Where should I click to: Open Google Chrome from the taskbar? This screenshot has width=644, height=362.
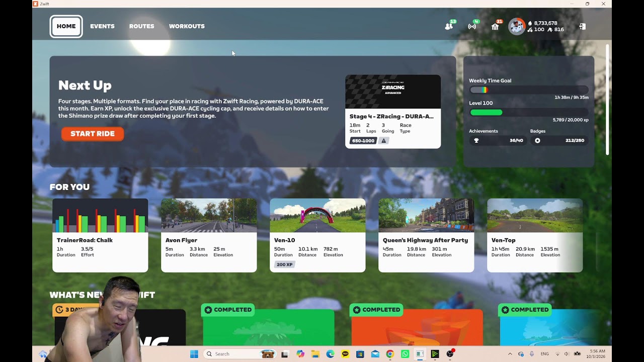390,354
